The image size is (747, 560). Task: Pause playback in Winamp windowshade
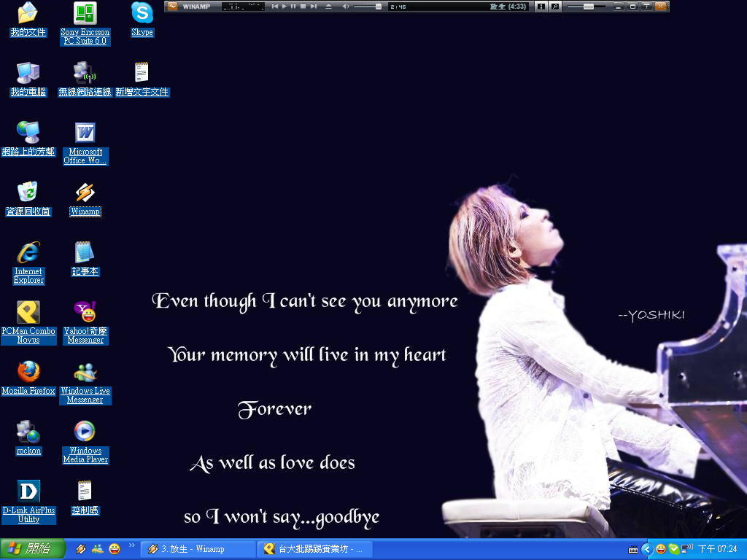pos(293,6)
